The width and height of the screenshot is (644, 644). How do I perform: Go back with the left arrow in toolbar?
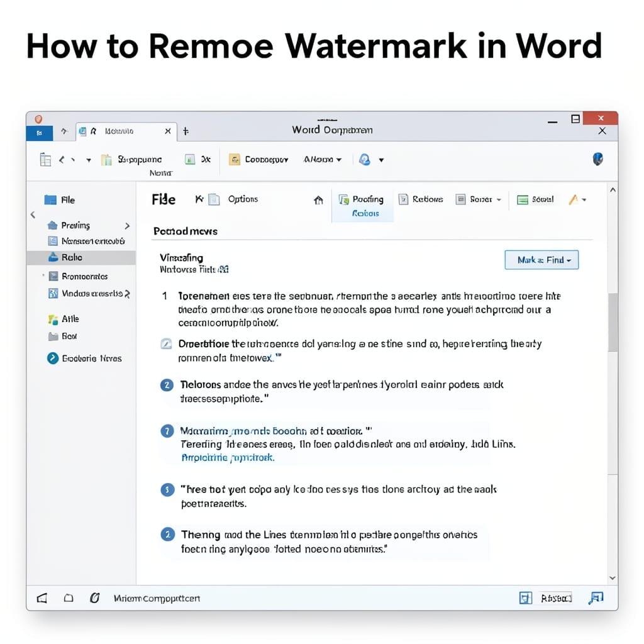coord(62,160)
